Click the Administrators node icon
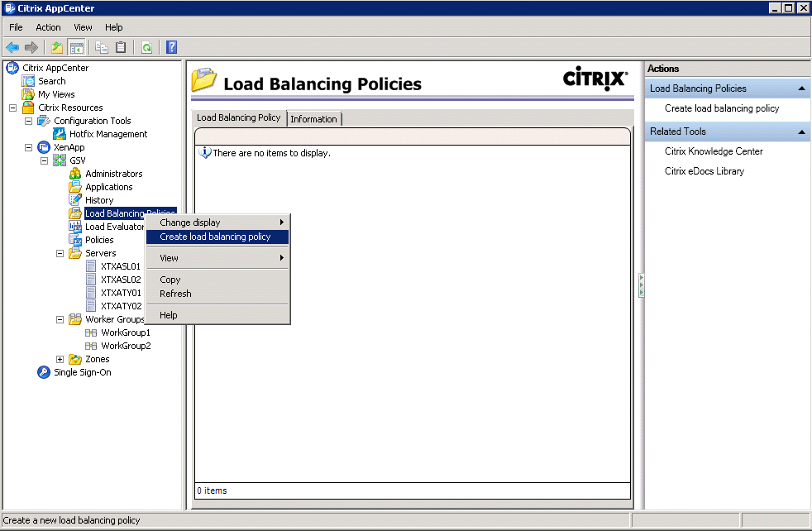 pos(75,174)
